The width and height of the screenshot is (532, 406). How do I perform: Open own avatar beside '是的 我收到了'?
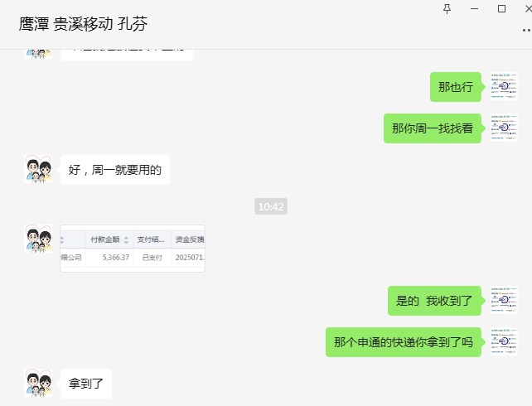504,300
